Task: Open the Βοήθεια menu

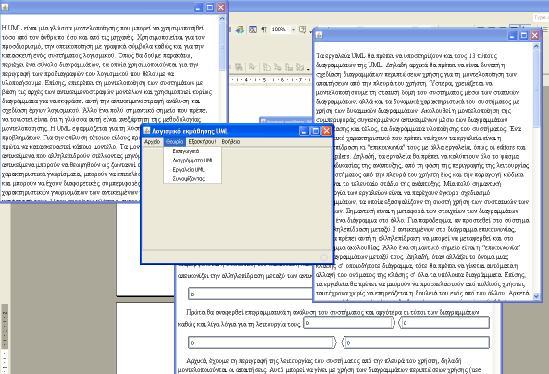Action: (231, 141)
